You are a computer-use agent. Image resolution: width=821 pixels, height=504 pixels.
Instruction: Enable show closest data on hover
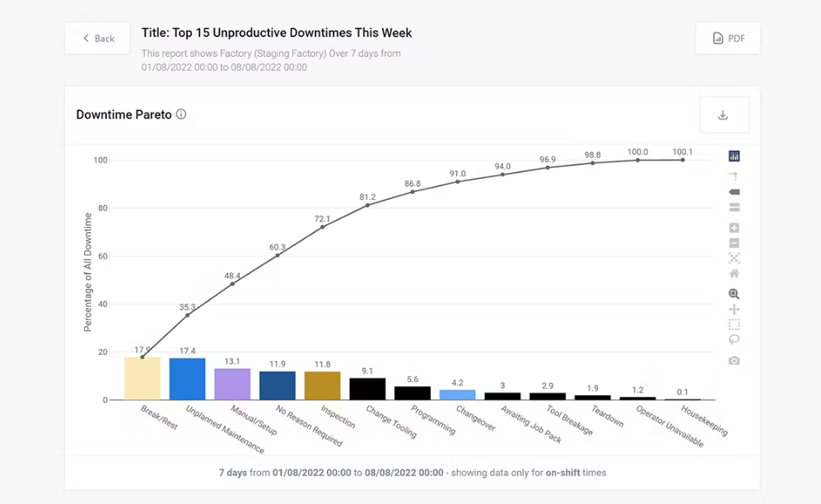pos(734,192)
